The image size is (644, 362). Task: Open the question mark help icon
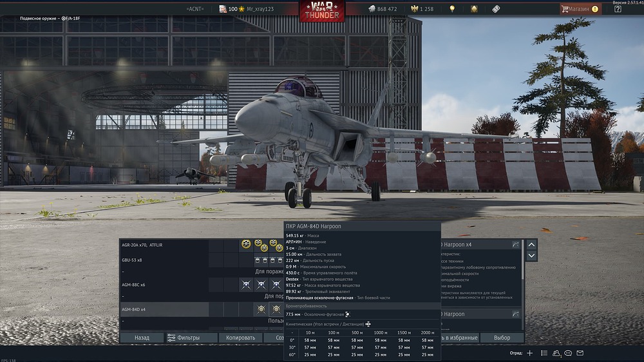pos(618,9)
